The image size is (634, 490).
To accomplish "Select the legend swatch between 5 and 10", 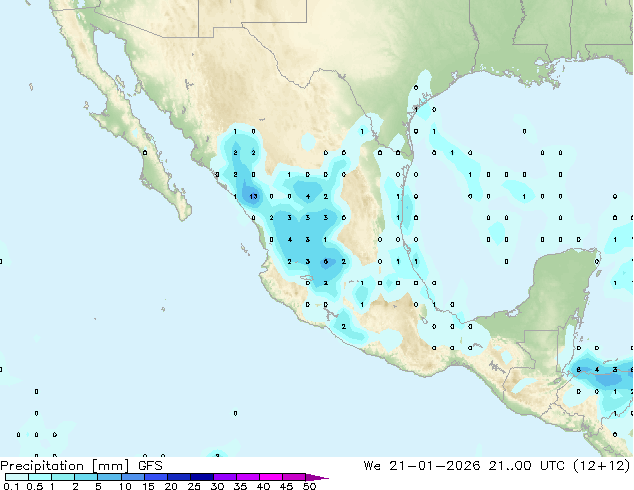I will pos(109,477).
